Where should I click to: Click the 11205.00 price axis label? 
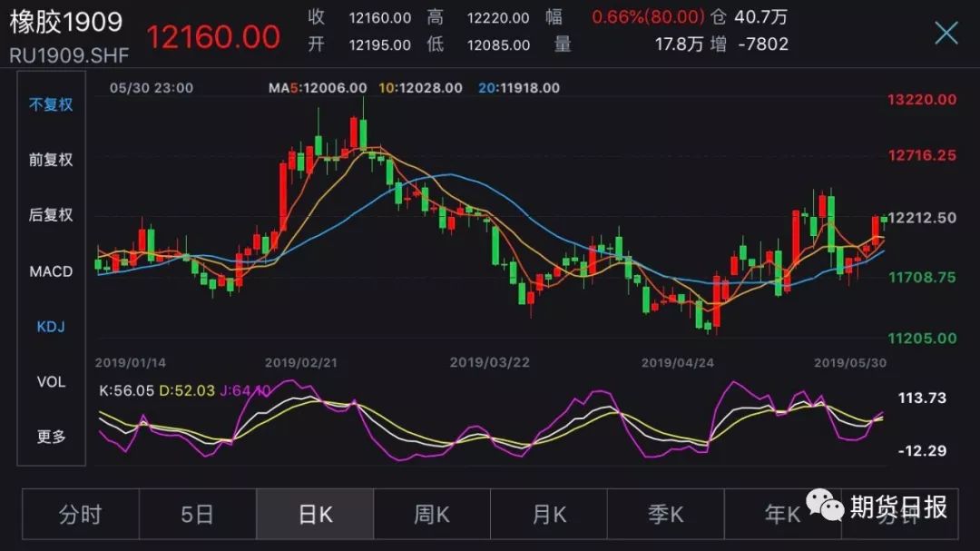[x=922, y=339]
